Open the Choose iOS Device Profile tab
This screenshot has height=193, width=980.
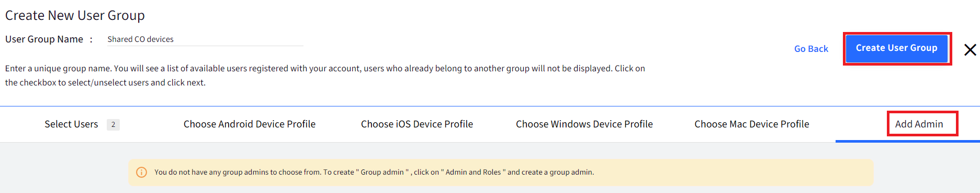pos(417,124)
